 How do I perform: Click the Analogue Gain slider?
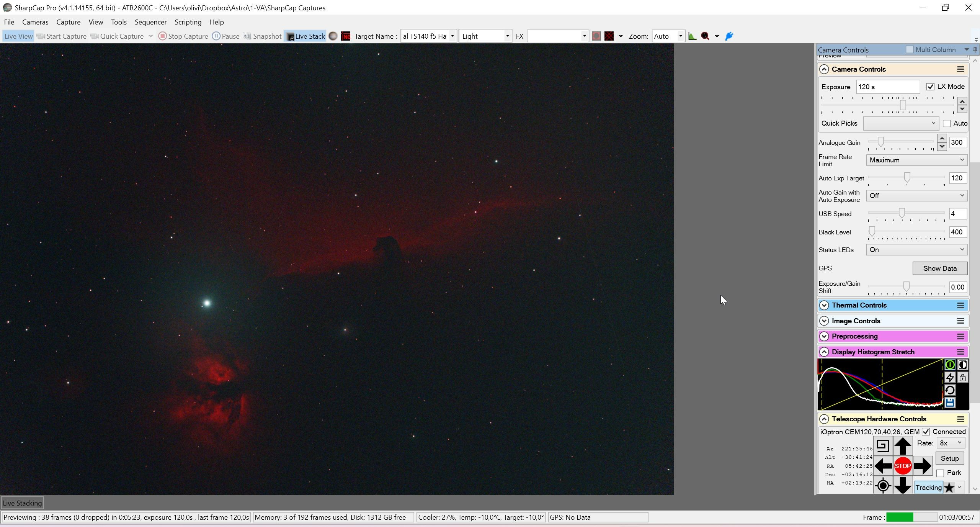pos(900,142)
